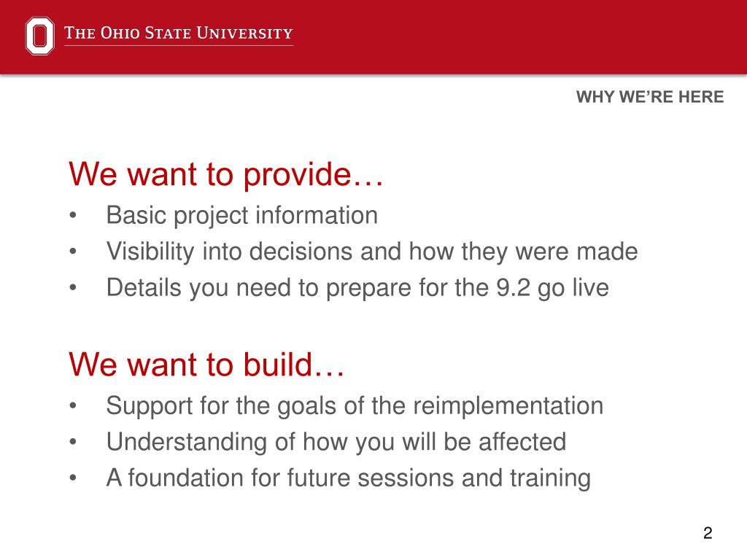The image size is (747, 560).
Task: Select the WHY WE'RE HERE section title
Action: pos(650,97)
